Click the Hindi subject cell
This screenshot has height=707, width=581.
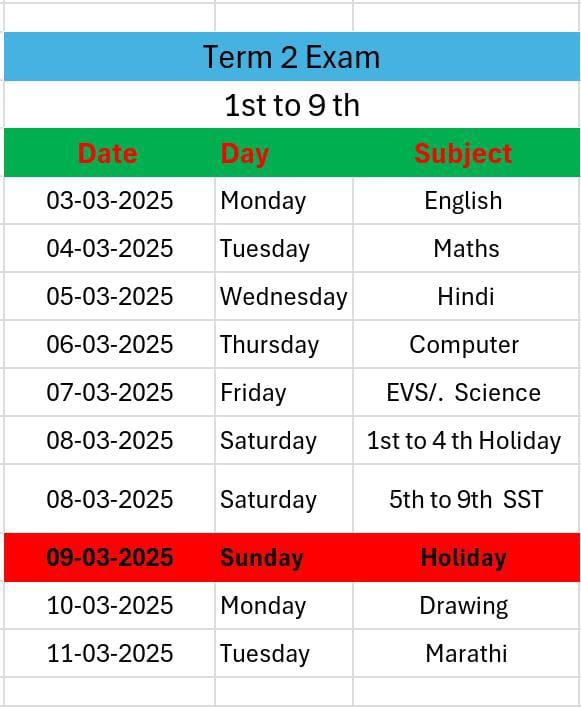pos(466,296)
